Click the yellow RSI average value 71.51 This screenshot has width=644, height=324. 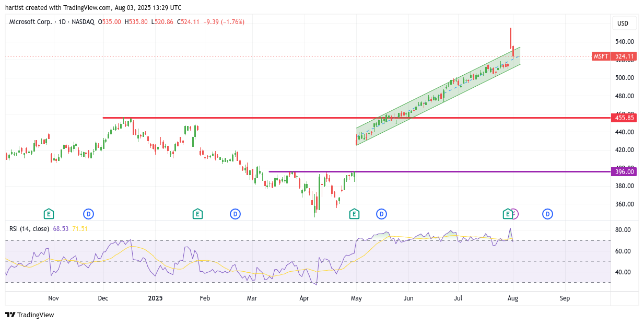[x=80, y=228]
